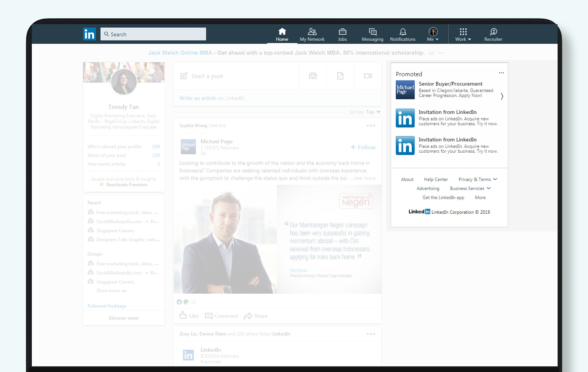
Task: Open Help Center link
Action: click(436, 180)
